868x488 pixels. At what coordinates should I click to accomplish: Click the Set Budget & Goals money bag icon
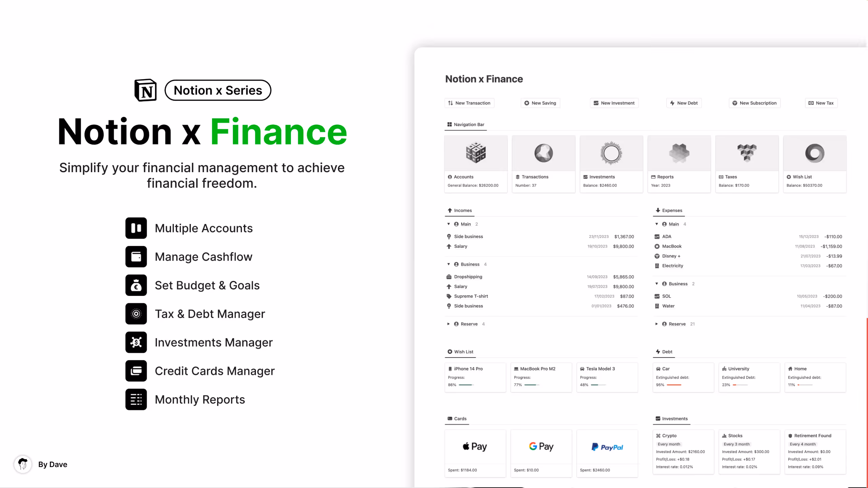pos(136,285)
